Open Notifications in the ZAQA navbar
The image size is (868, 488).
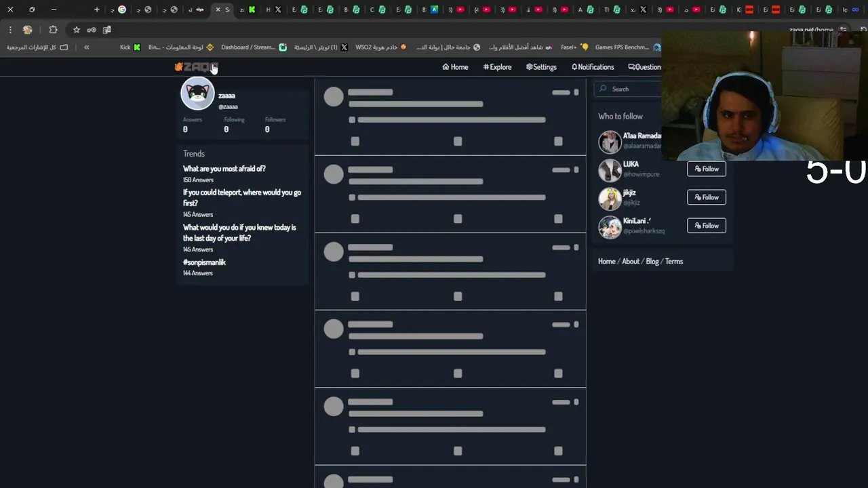pyautogui.click(x=593, y=67)
